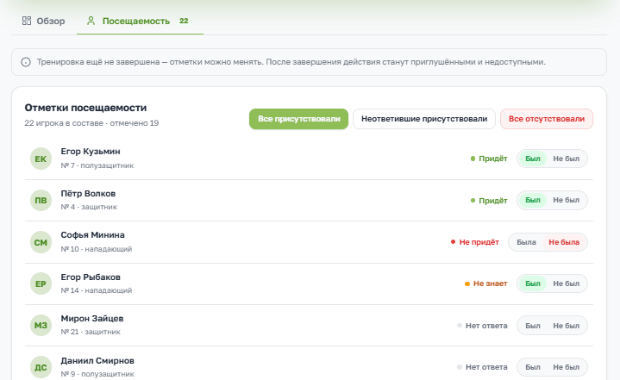Click the name Пётр Волков
The height and width of the screenshot is (380, 620).
(88, 193)
